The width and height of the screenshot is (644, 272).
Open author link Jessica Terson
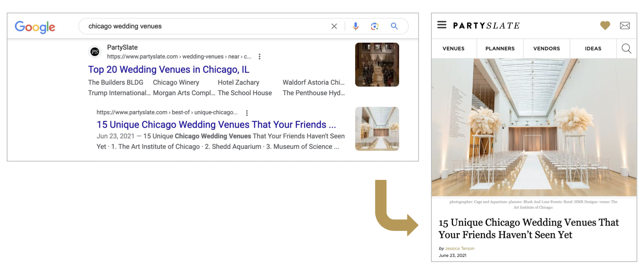point(460,248)
